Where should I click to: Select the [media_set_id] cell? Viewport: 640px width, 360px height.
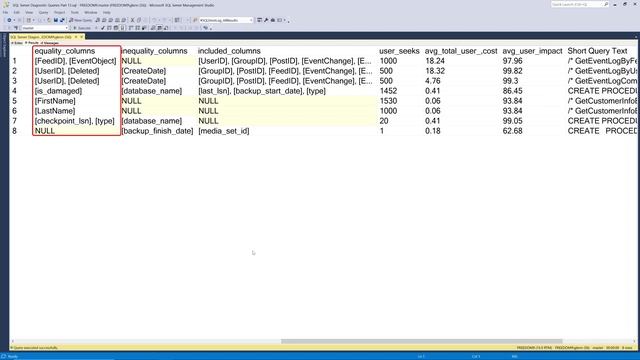[224, 131]
